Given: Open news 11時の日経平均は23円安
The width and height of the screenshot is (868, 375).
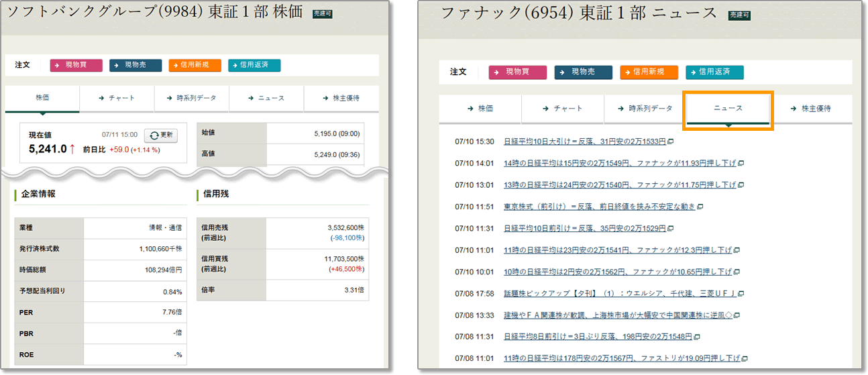Looking at the screenshot, I should [617, 250].
